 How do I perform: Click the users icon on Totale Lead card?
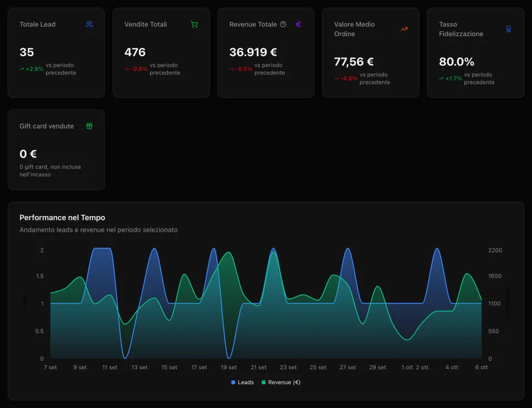(89, 24)
